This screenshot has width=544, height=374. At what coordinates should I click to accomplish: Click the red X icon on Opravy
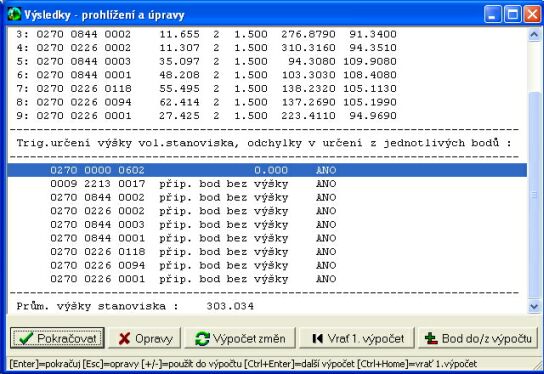[124, 339]
